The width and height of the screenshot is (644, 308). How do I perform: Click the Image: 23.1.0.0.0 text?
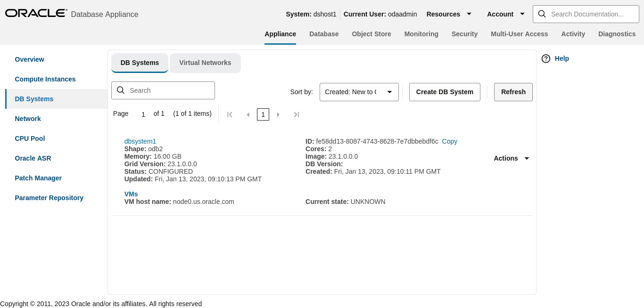coord(331,156)
